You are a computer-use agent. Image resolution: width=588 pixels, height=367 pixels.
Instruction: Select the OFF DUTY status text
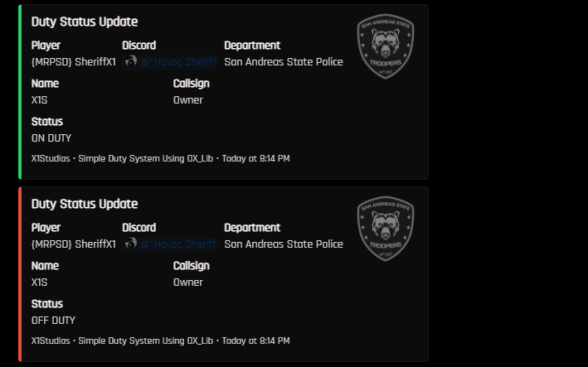tap(53, 321)
